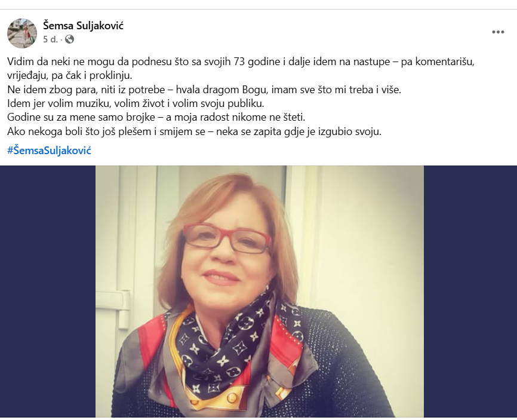The width and height of the screenshot is (517, 420).
Task: Open the three-dot post options menu
Action: [498, 32]
